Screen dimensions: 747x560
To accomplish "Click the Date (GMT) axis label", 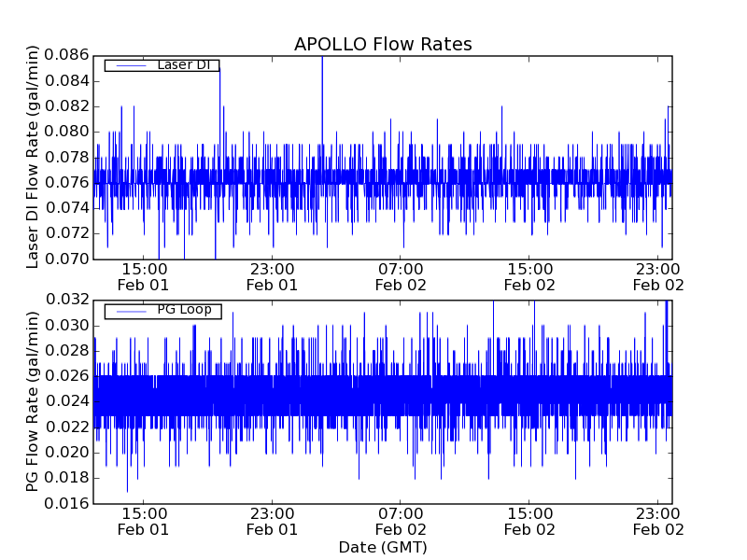I will pyautogui.click(x=383, y=548).
